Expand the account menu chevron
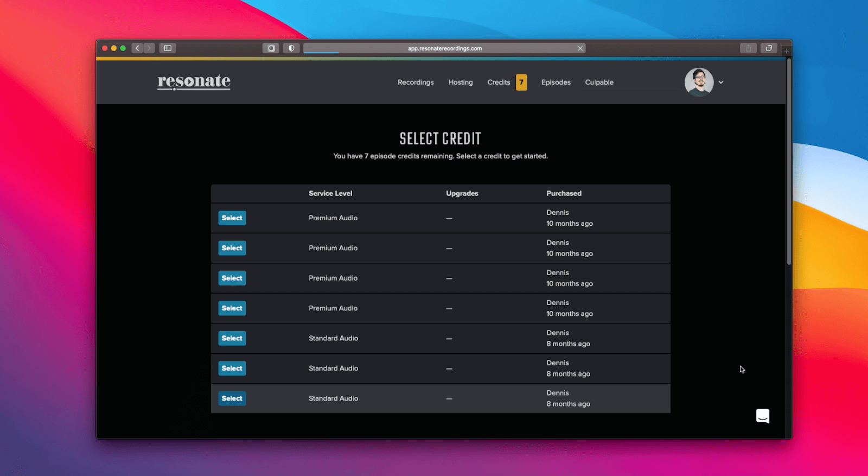The image size is (868, 476). click(x=721, y=82)
